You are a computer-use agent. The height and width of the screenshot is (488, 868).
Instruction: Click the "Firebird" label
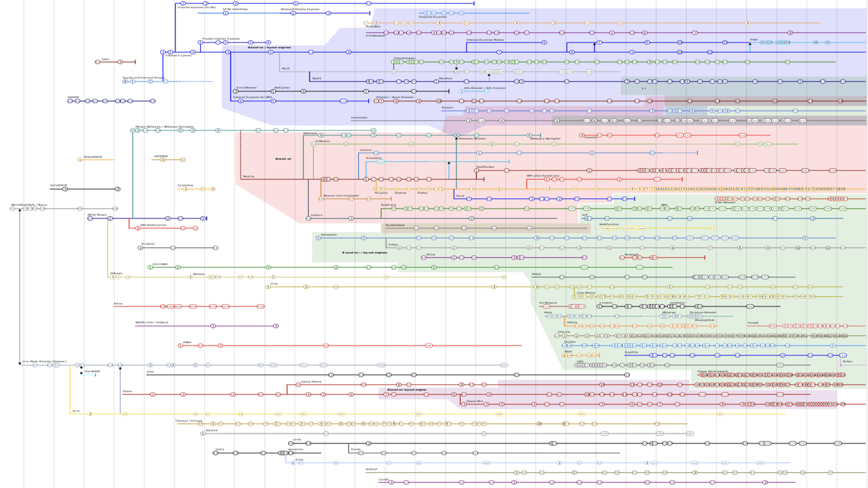[401, 193]
